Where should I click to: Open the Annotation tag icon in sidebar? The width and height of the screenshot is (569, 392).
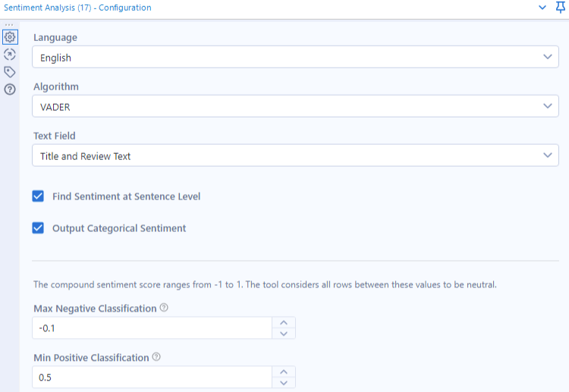pyautogui.click(x=10, y=72)
